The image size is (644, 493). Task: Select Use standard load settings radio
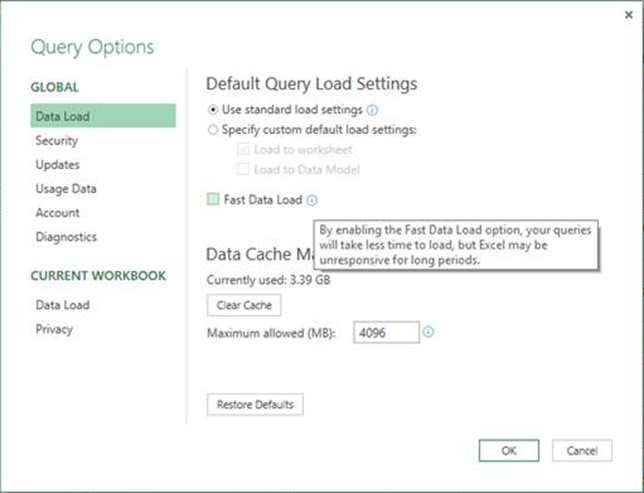[x=212, y=109]
